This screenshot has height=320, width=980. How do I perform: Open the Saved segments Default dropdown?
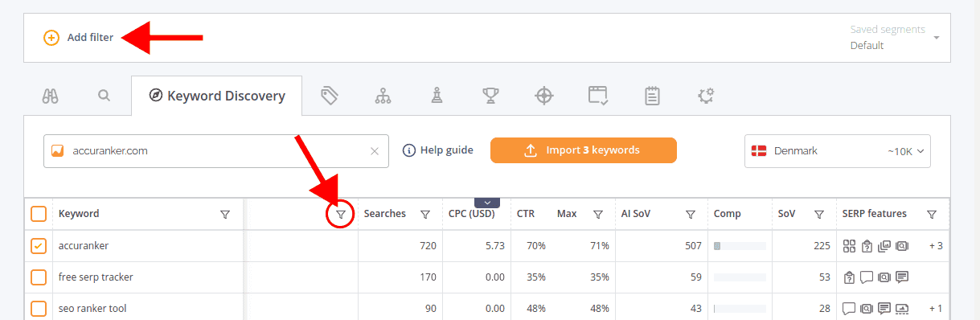click(895, 38)
